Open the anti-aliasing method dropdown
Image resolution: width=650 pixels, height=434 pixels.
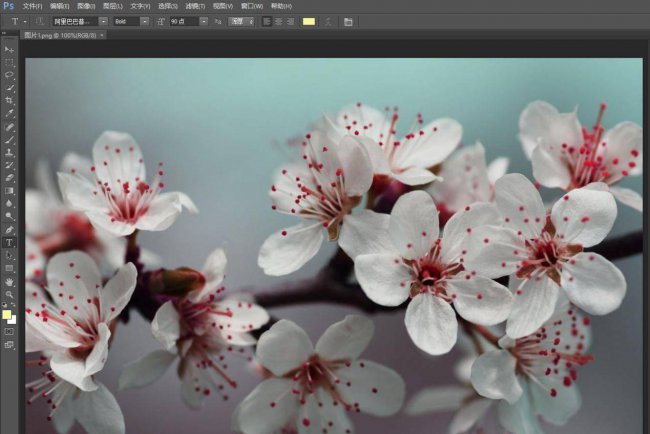point(241,22)
